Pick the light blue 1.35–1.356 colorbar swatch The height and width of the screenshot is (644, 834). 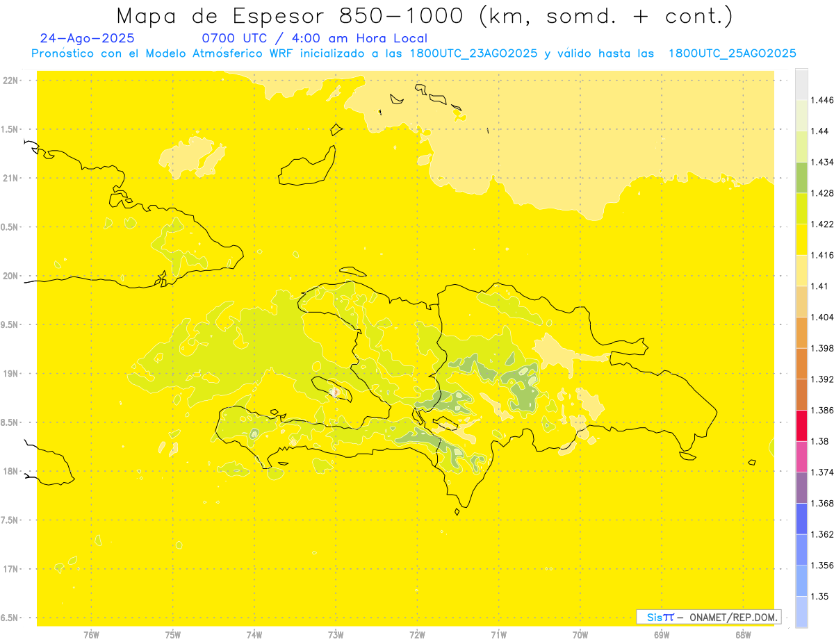click(x=801, y=581)
